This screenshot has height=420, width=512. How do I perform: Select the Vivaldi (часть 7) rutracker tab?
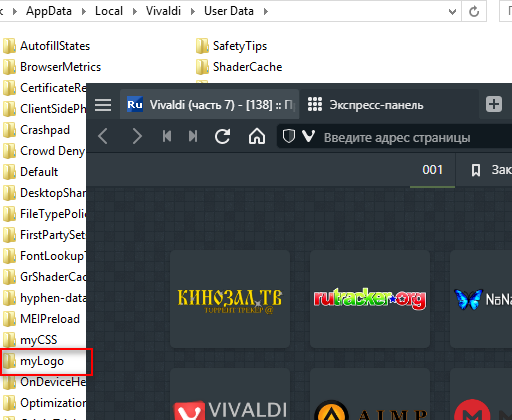[x=209, y=105]
